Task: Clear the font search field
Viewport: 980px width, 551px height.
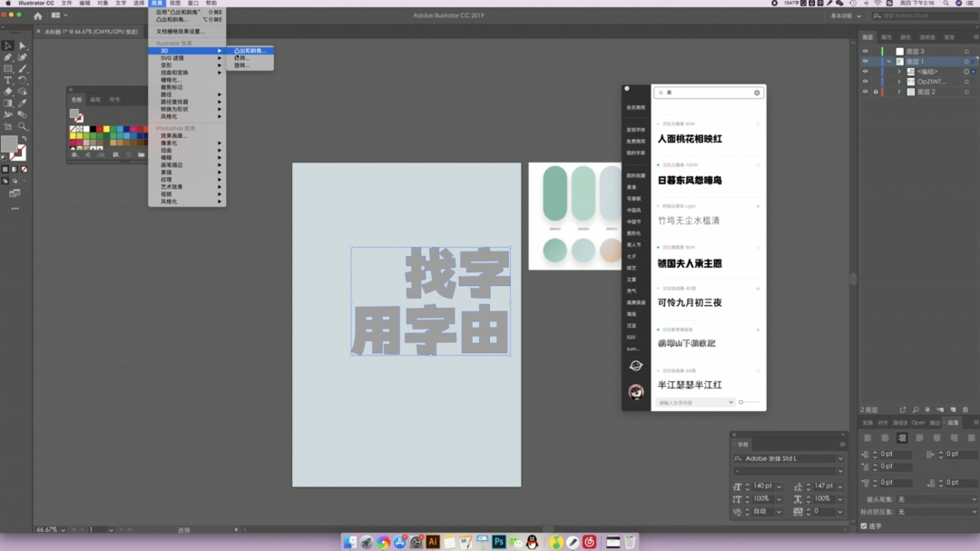Action: 757,93
